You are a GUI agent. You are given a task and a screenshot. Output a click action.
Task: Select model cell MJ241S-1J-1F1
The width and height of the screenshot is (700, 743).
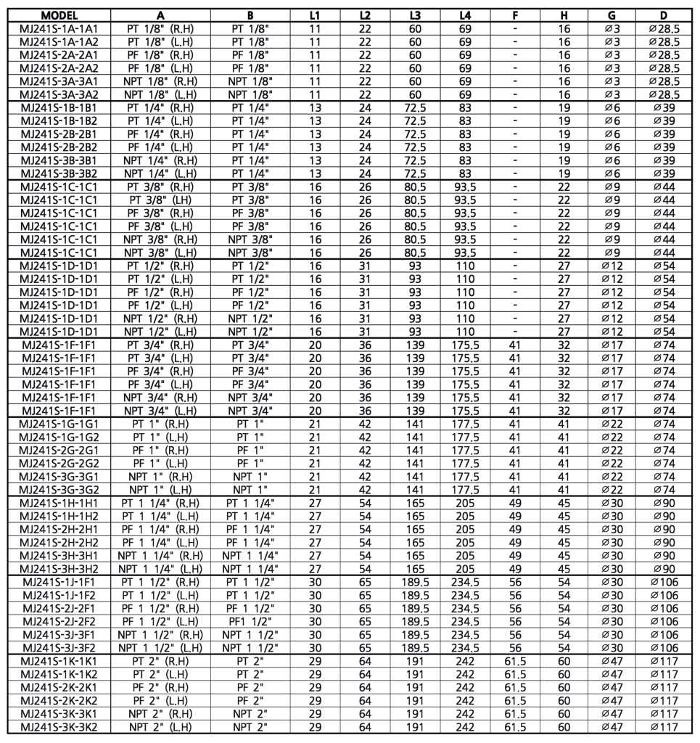point(59,583)
